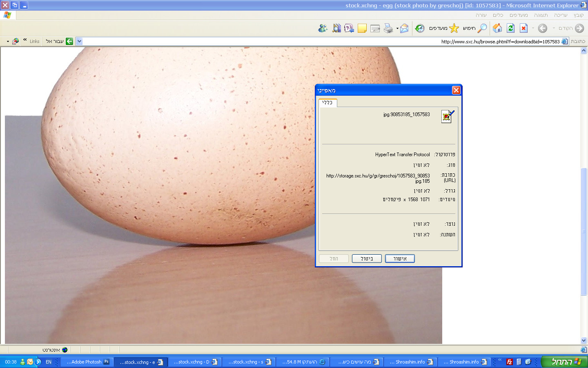Image resolution: width=588 pixels, height=368 pixels.
Task: Expand the Mail button dropdown arrow
Action: [397, 29]
